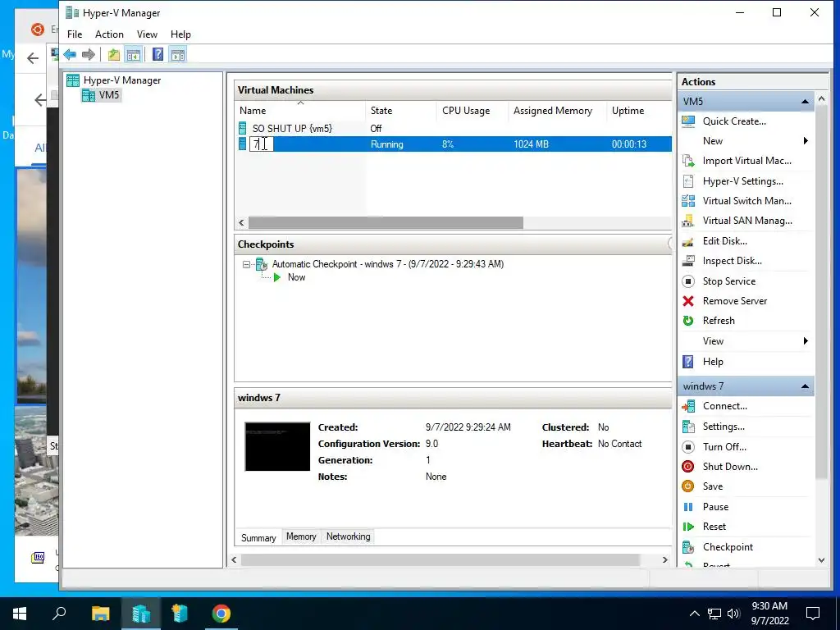This screenshot has height=630, width=840.
Task: Open the View menu
Action: pyautogui.click(x=147, y=34)
